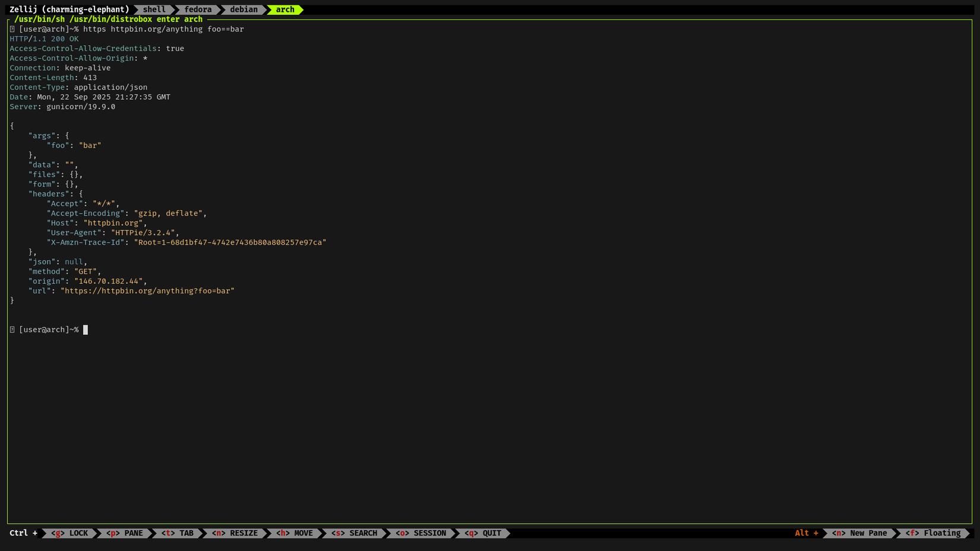This screenshot has width=980, height=551.
Task: Select the distrobox pane title
Action: pos(107,19)
